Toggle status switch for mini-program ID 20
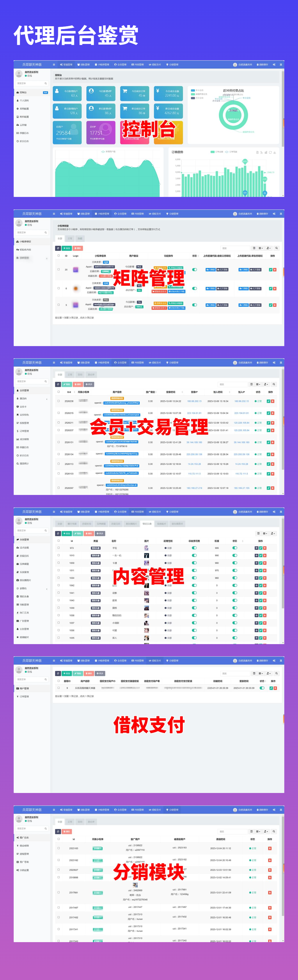Viewport: 298px width, 980px height. coord(195,269)
